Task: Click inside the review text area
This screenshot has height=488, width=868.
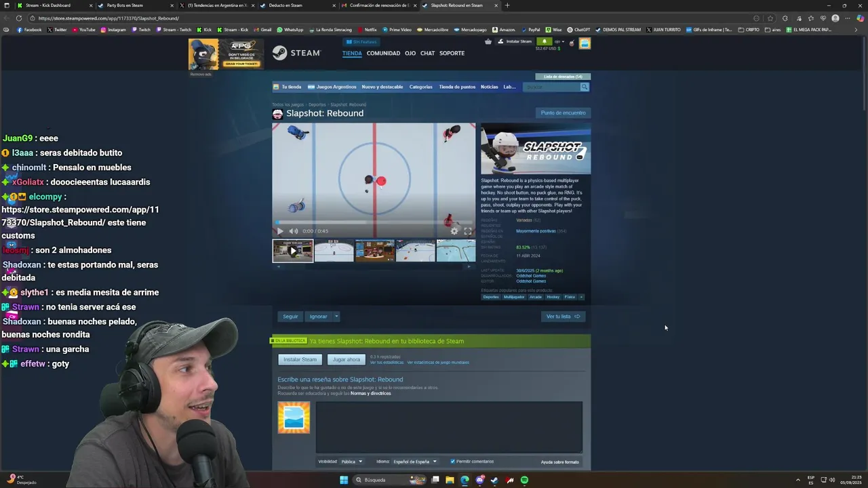Action: pyautogui.click(x=449, y=427)
